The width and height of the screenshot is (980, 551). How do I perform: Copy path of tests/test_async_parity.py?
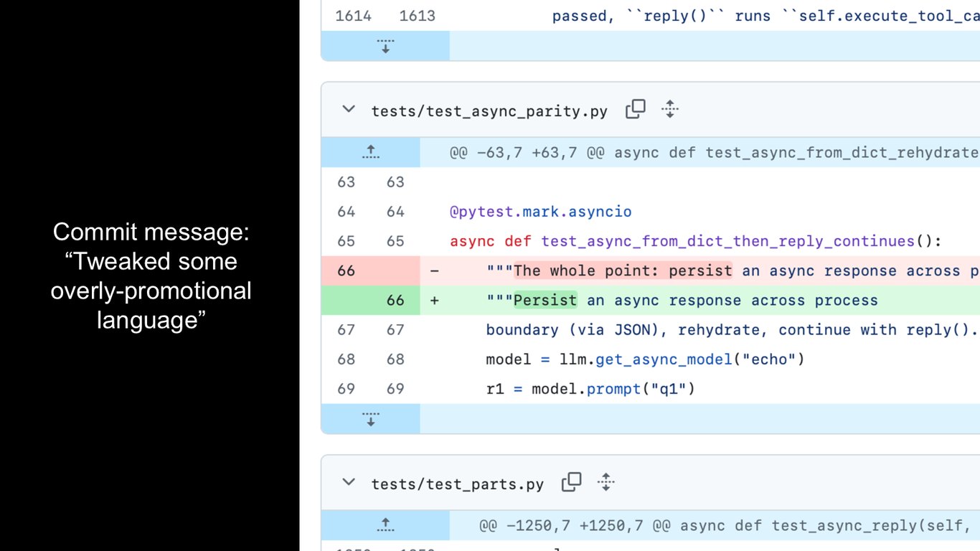coord(635,109)
